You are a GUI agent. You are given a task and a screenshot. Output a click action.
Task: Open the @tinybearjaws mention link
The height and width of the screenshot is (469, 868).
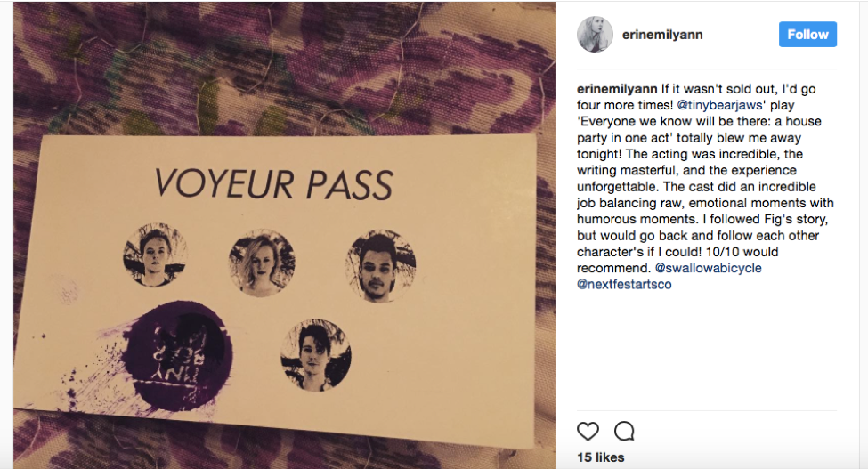(x=719, y=105)
